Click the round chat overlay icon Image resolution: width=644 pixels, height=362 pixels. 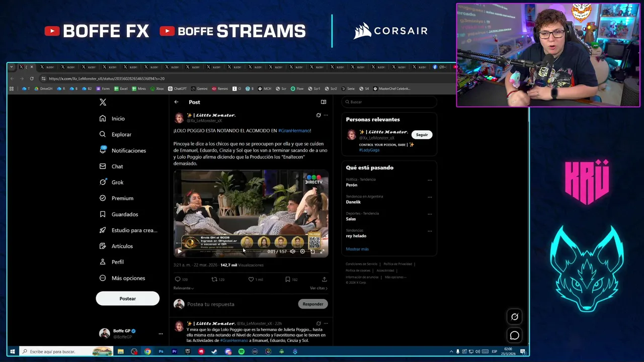coord(515,335)
